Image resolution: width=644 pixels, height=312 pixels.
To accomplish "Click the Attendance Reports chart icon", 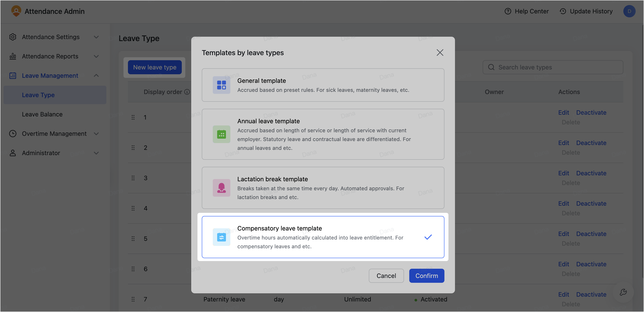I will tap(13, 56).
